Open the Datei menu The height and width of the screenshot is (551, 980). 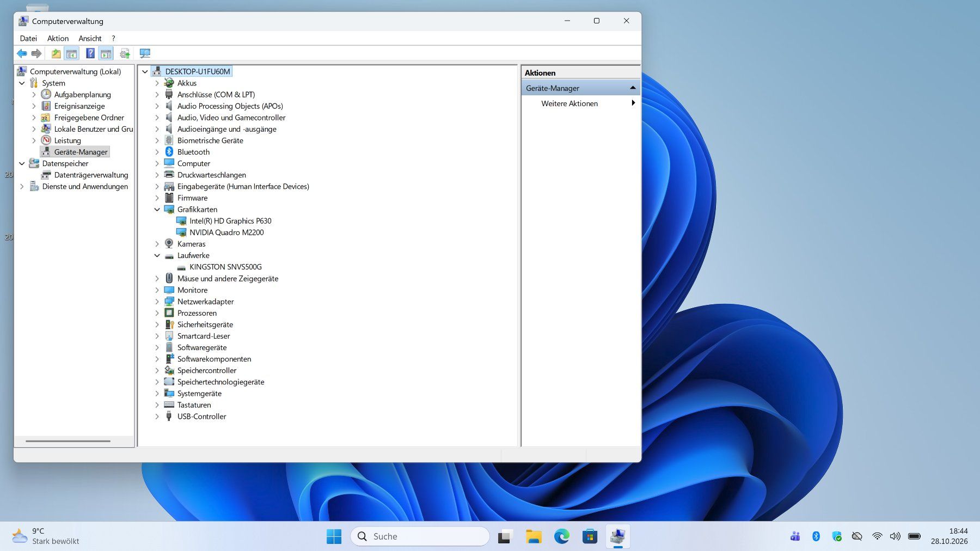tap(28, 38)
